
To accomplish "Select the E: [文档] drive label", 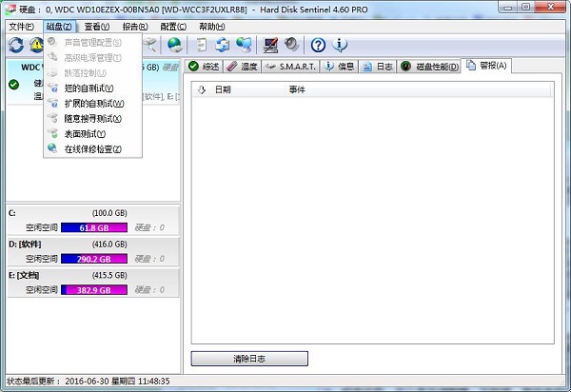I will pyautogui.click(x=24, y=275).
